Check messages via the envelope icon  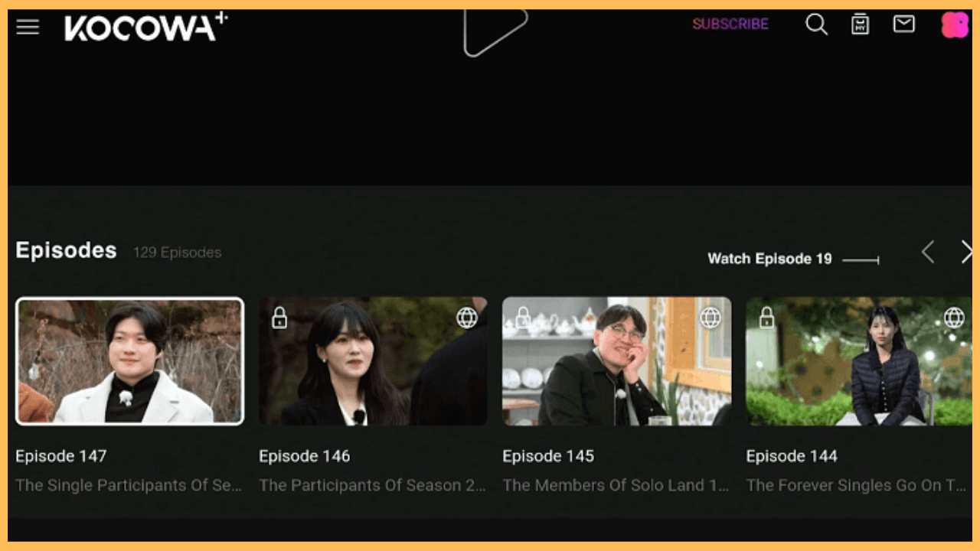903,24
